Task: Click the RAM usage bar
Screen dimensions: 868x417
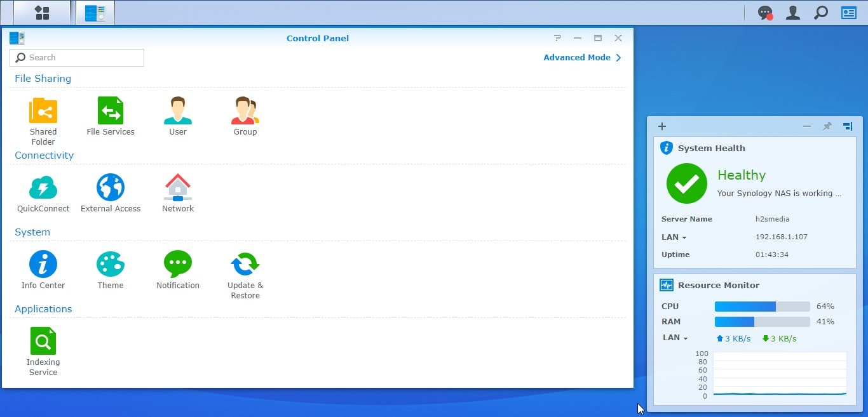Action: (x=763, y=322)
